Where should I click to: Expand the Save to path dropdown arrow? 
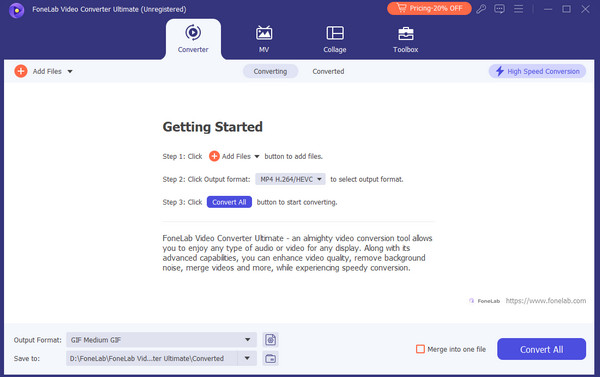247,358
